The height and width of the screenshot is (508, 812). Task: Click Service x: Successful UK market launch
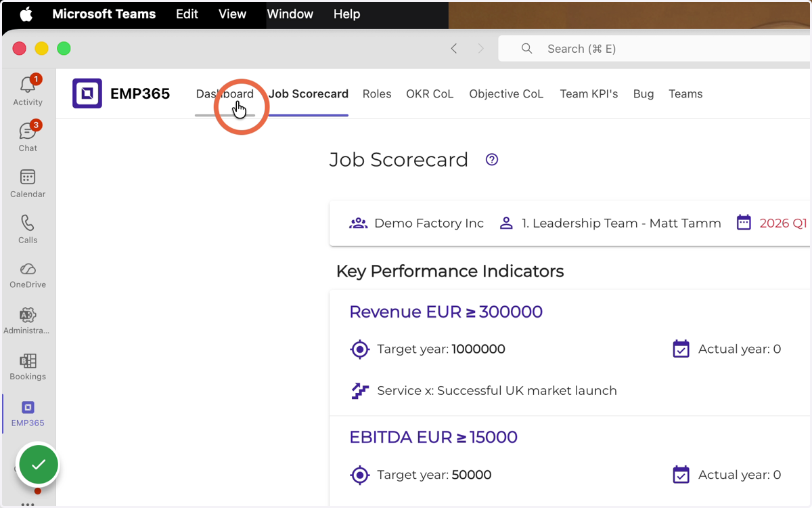(x=497, y=391)
